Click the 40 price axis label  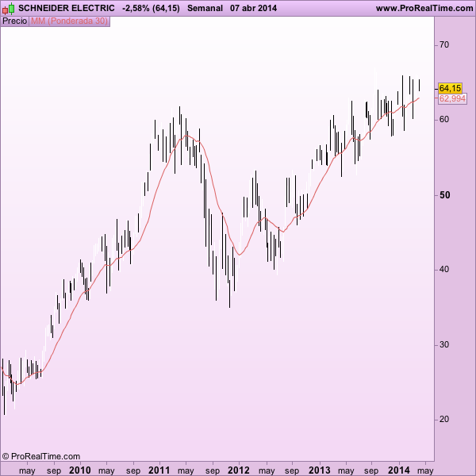[443, 269]
